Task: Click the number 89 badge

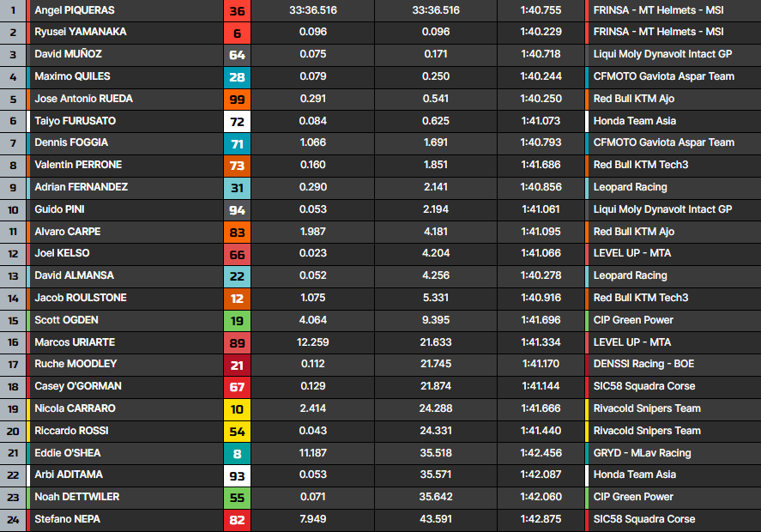Action: (237, 342)
